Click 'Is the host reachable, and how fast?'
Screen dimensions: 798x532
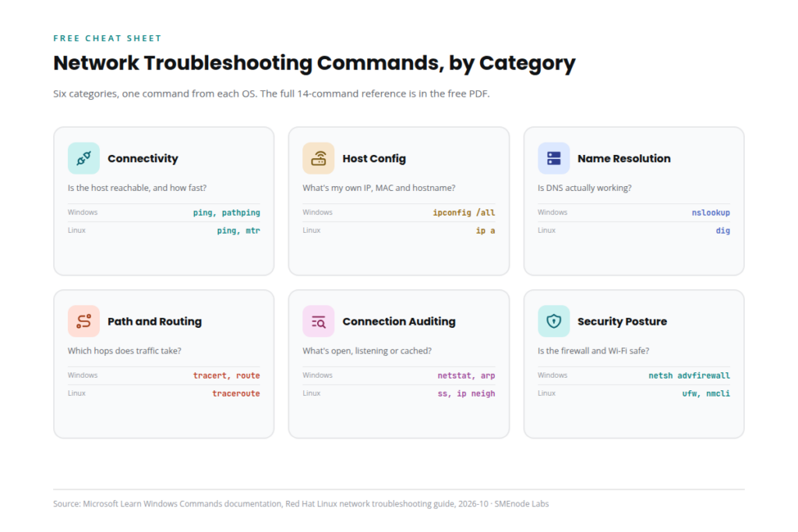(x=137, y=188)
